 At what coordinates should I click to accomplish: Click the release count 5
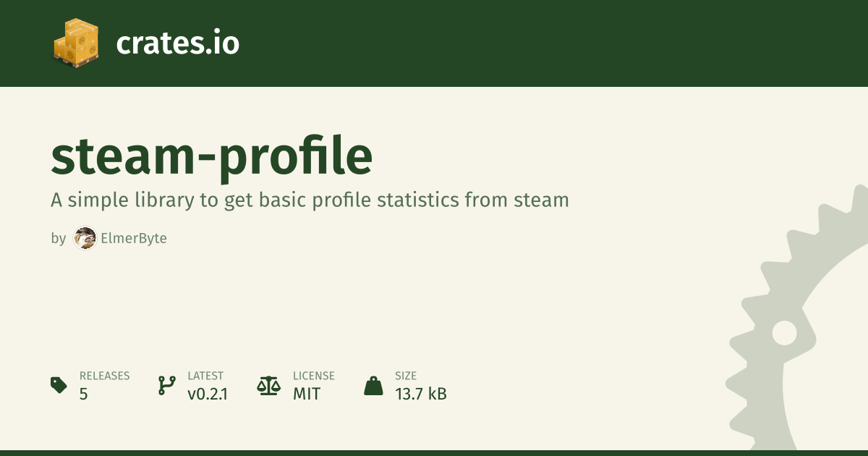[84, 394]
